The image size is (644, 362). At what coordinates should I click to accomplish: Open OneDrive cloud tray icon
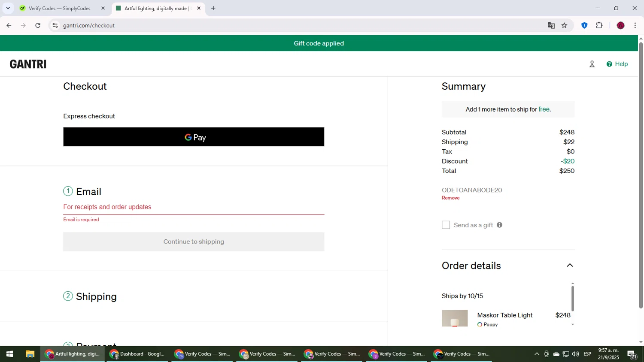click(x=556, y=354)
